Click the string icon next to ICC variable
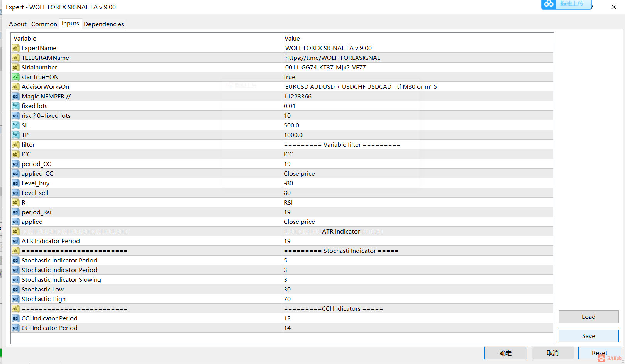The height and width of the screenshot is (364, 625). click(x=15, y=154)
